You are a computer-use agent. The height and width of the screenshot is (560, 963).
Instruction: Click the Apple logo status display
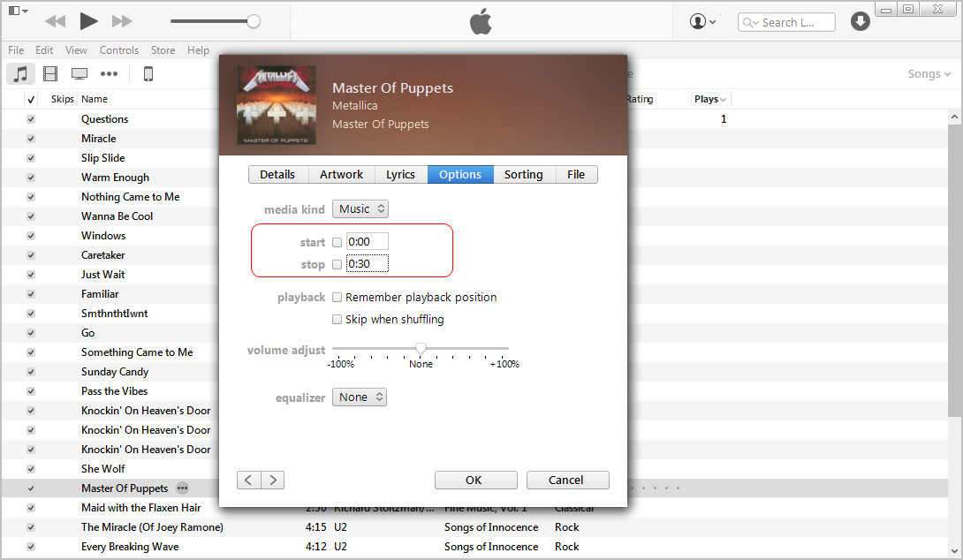[481, 21]
